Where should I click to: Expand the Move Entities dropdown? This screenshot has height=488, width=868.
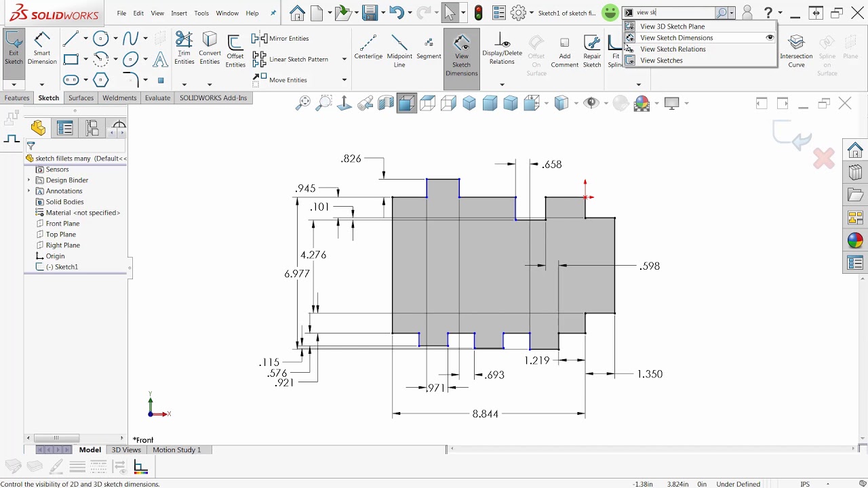pyautogui.click(x=344, y=80)
